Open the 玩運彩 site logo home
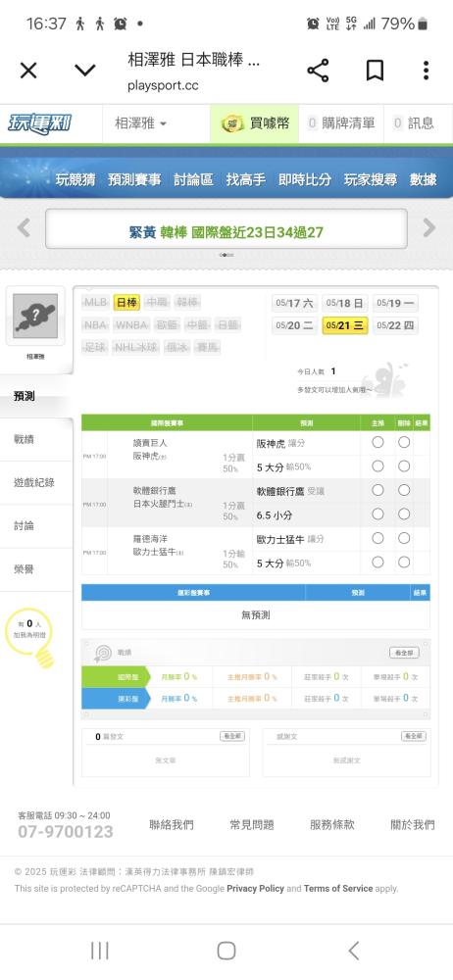Image resolution: width=453 pixels, height=980 pixels. tap(39, 123)
